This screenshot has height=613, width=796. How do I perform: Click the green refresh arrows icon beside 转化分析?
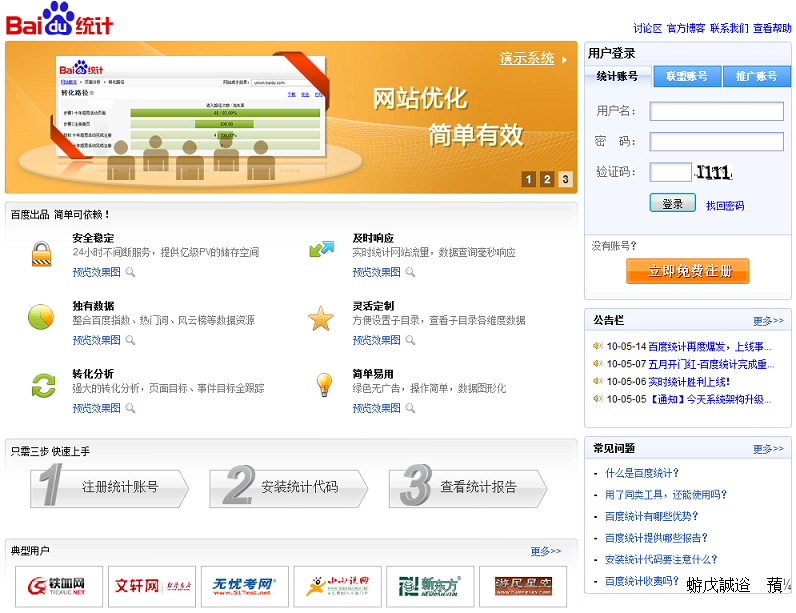tap(44, 385)
